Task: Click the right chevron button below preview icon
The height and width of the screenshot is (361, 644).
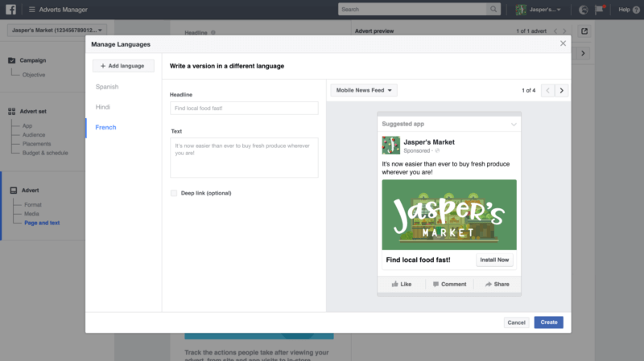Action: pos(583,53)
